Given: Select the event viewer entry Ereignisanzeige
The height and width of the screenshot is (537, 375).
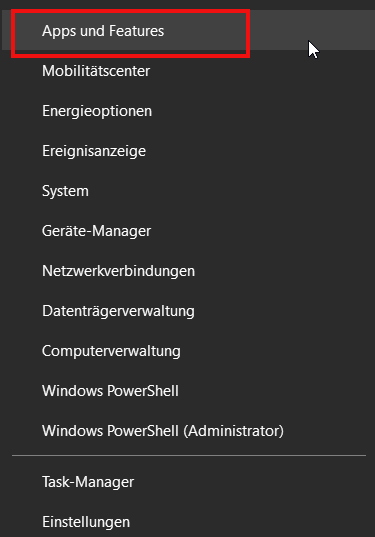Looking at the screenshot, I should tap(188, 151).
